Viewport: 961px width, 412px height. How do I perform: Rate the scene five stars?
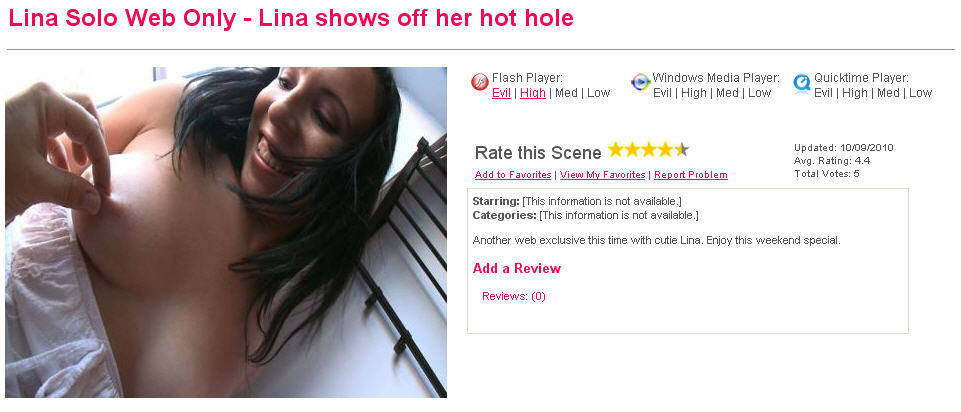point(682,150)
